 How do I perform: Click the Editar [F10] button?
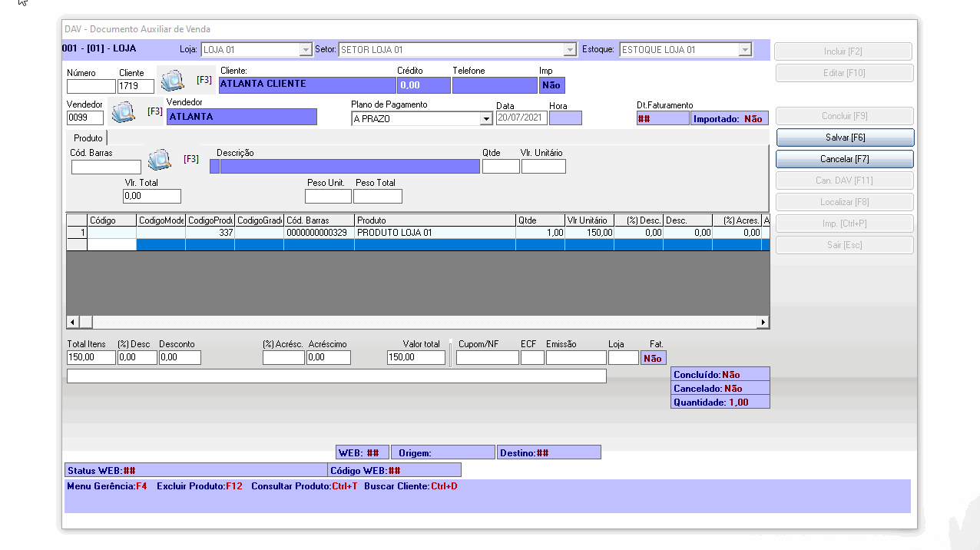coord(843,73)
